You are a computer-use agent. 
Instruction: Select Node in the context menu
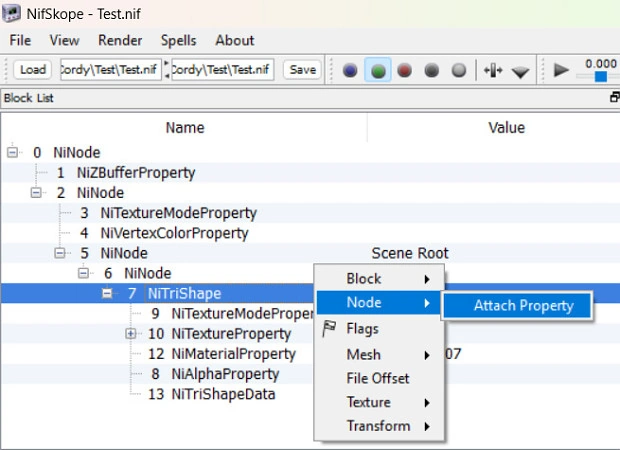pyautogui.click(x=379, y=303)
